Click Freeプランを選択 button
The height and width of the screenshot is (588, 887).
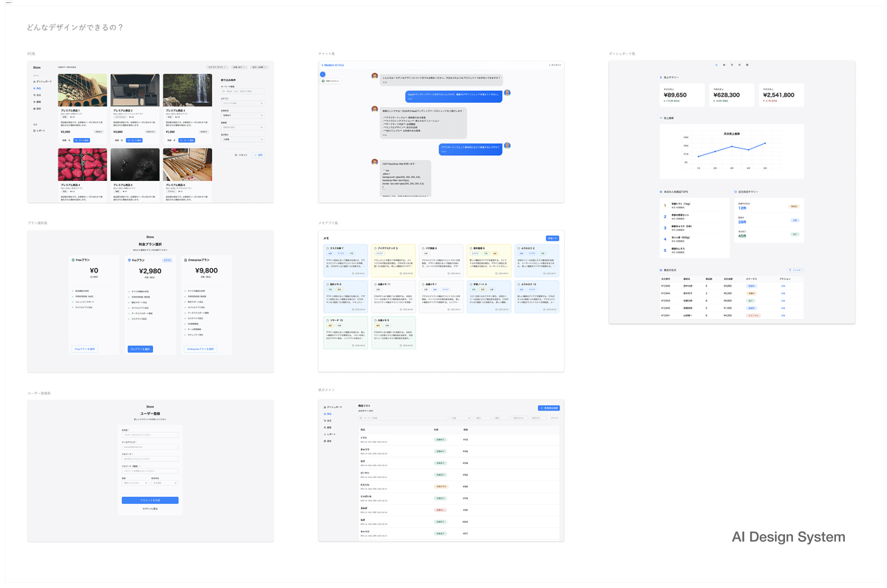[85, 349]
